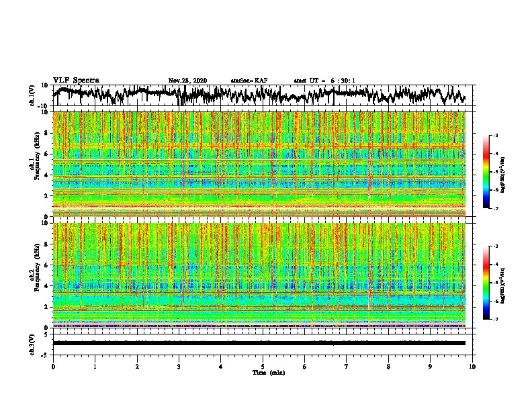Click the '6' kHz tick on ch.2 axis
The image size is (532, 411).
tap(46, 265)
